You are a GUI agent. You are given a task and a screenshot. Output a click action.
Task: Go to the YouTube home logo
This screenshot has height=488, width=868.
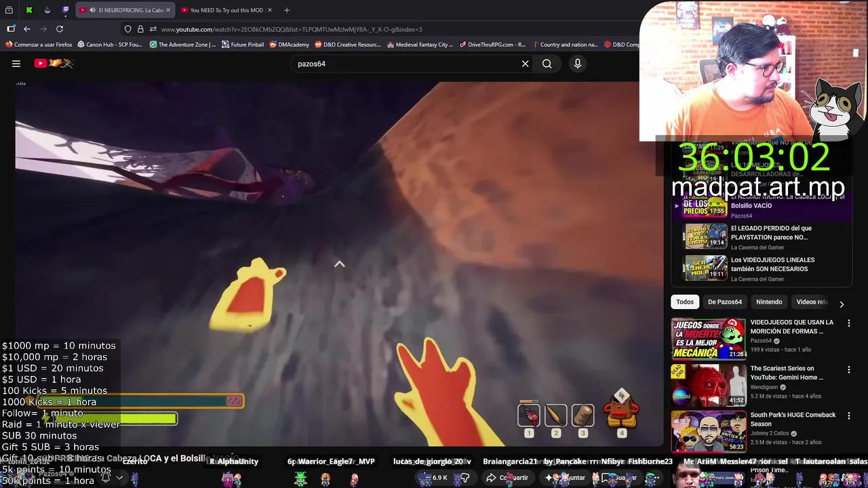click(x=54, y=64)
